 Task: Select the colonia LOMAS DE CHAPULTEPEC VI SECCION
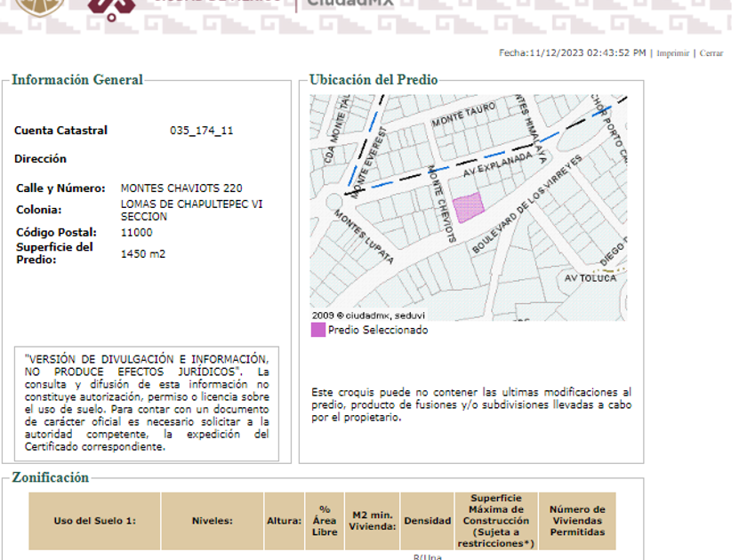pos(191,210)
